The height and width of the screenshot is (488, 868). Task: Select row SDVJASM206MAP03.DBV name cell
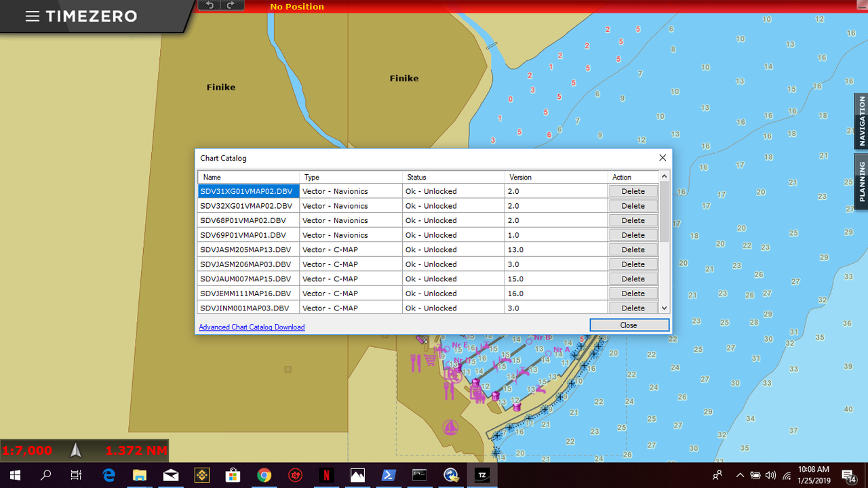pos(249,264)
